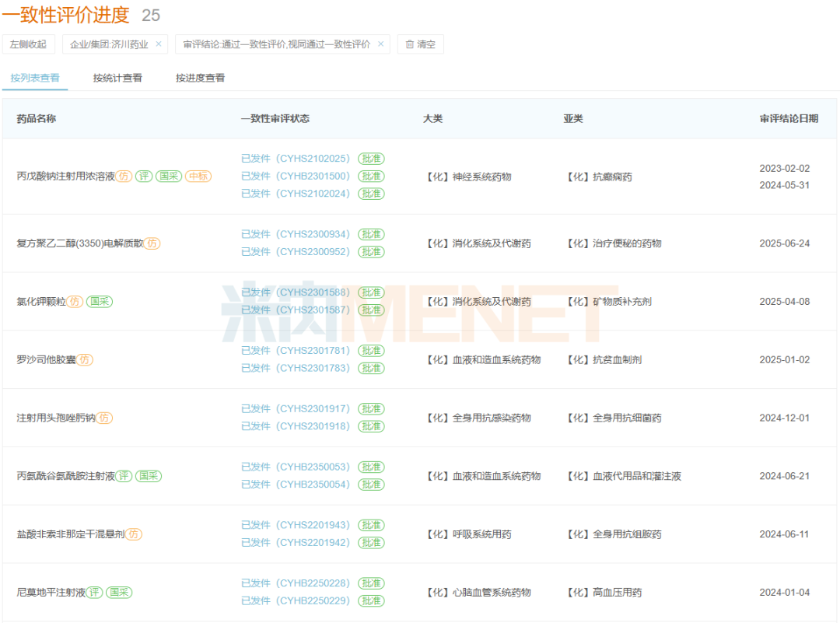This screenshot has width=840, height=623.
Task: Open record CYHS2301783 link
Action: (296, 368)
